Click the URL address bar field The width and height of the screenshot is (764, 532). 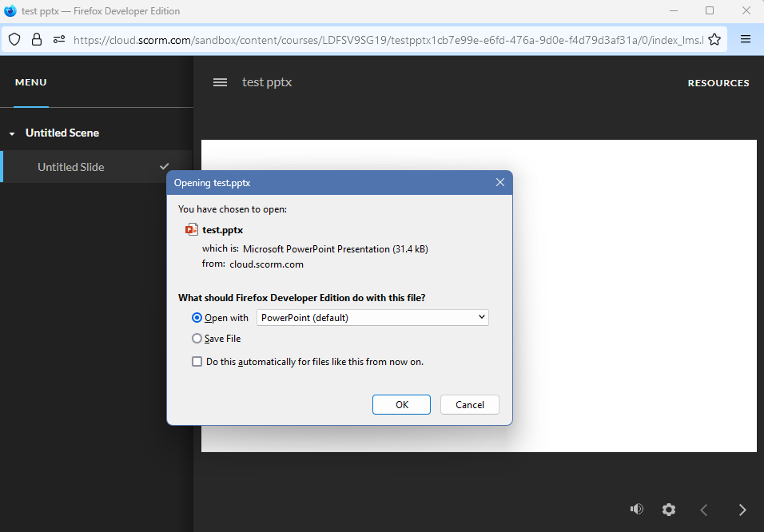pos(388,39)
